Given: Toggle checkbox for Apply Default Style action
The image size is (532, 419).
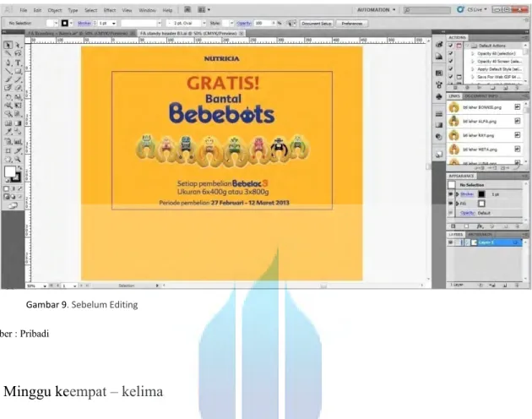Looking at the screenshot, I should (451, 69).
